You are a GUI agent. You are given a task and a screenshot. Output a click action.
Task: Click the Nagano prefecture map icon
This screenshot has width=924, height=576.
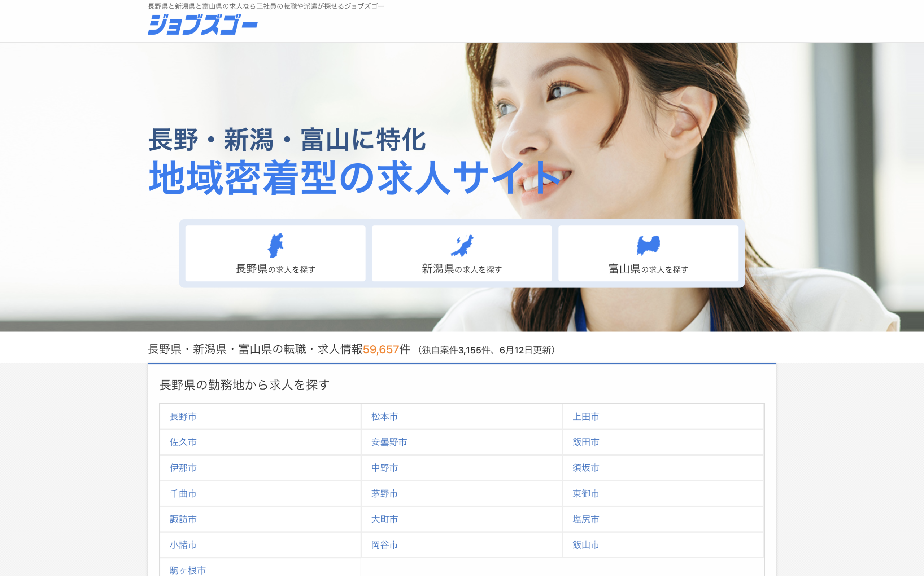pos(275,245)
